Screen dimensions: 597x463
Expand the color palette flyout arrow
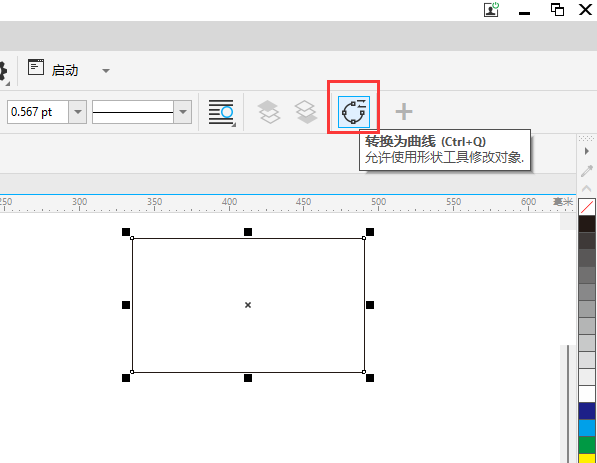587,151
